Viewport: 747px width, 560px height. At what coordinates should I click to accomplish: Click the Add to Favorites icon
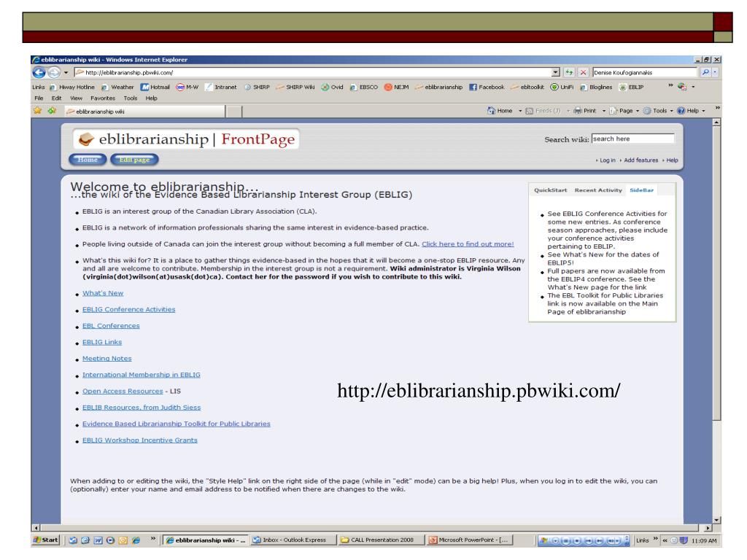(x=52, y=111)
